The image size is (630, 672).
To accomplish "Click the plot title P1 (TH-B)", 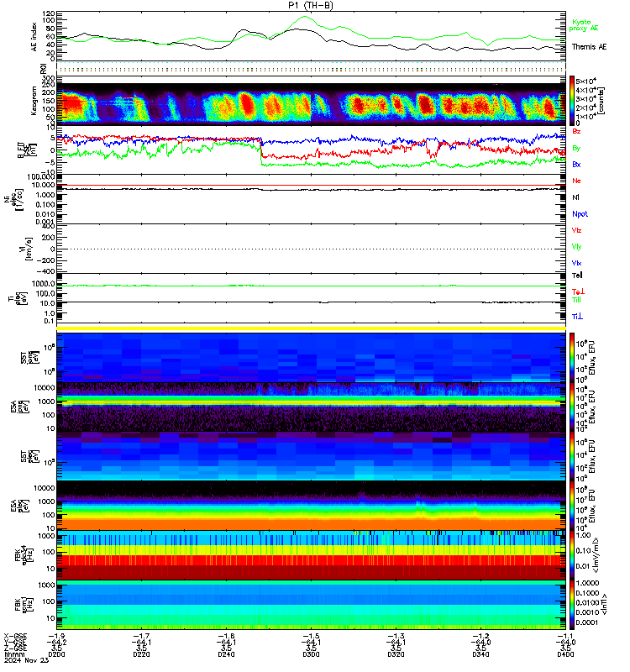I will (311, 5).
